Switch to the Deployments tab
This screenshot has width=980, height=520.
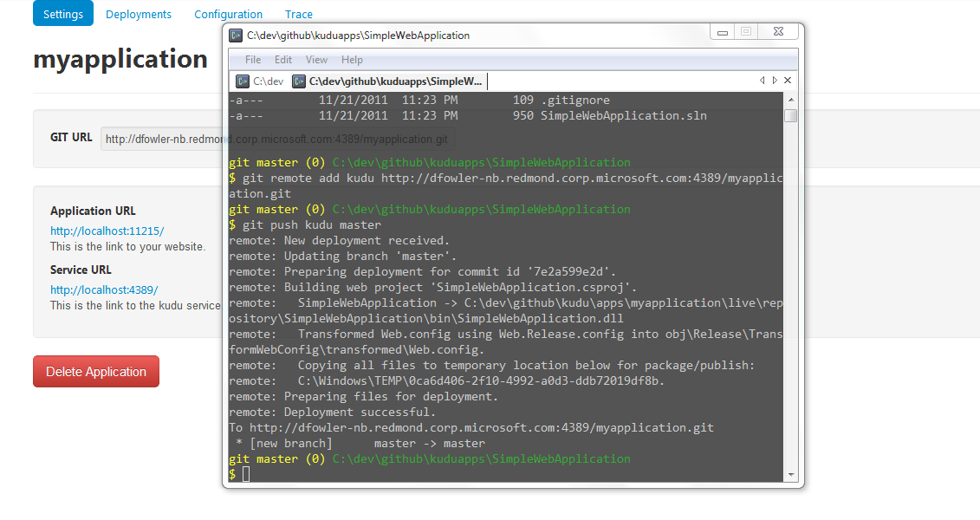coord(138,15)
